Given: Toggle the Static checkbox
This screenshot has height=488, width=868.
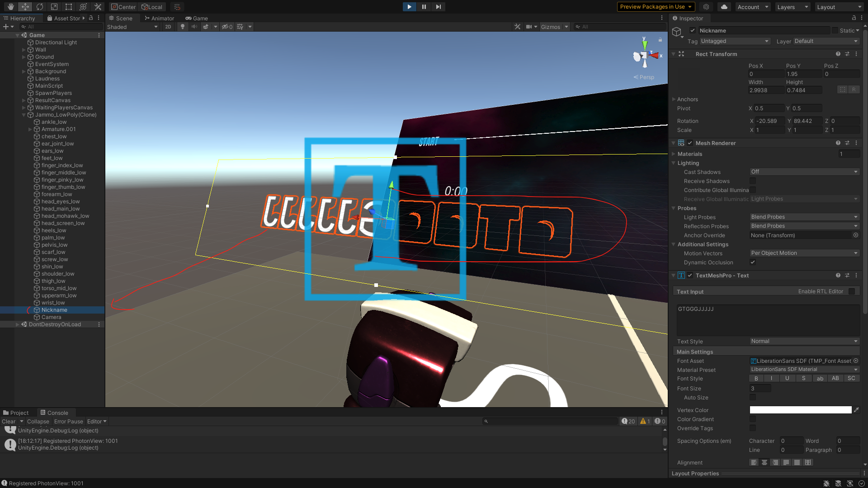Looking at the screenshot, I should [x=835, y=30].
